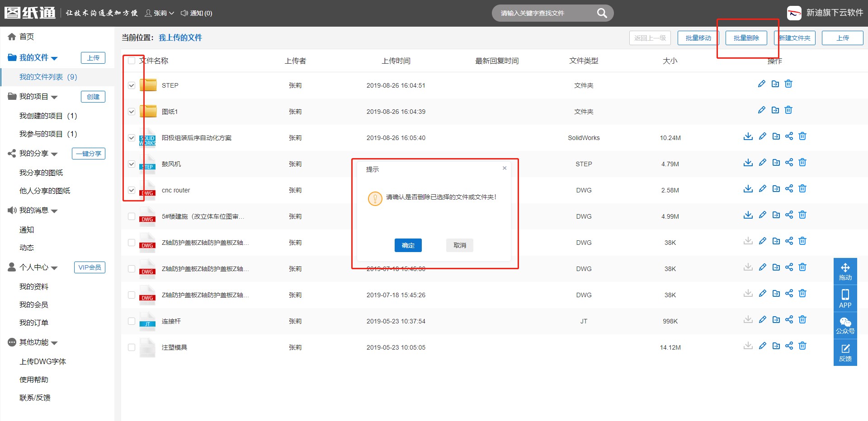Image resolution: width=868 pixels, height=421 pixels.
Task: Click the move-to-folder icon for 图纸1 folder
Action: (x=775, y=110)
